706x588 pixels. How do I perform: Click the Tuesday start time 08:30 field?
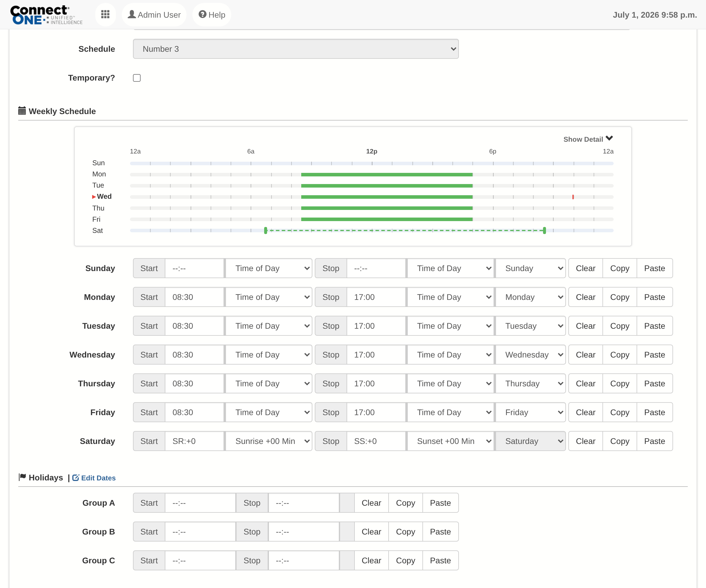click(x=195, y=326)
